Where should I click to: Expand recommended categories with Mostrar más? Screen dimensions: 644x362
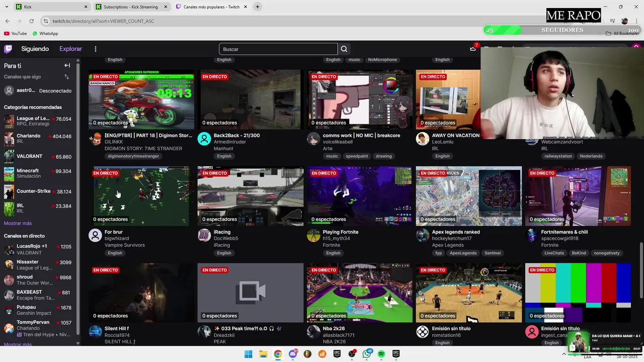point(18,223)
